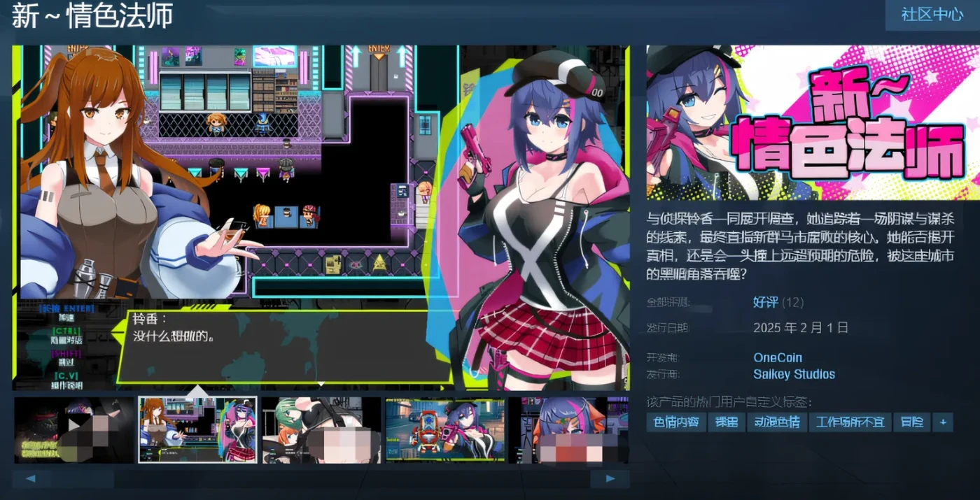The width and height of the screenshot is (980, 500).
Task: Select the '冒险' tag
Action: tap(912, 422)
